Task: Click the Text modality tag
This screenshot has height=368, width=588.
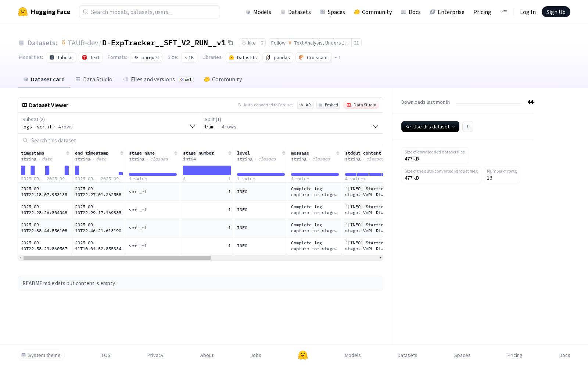Action: (91, 57)
